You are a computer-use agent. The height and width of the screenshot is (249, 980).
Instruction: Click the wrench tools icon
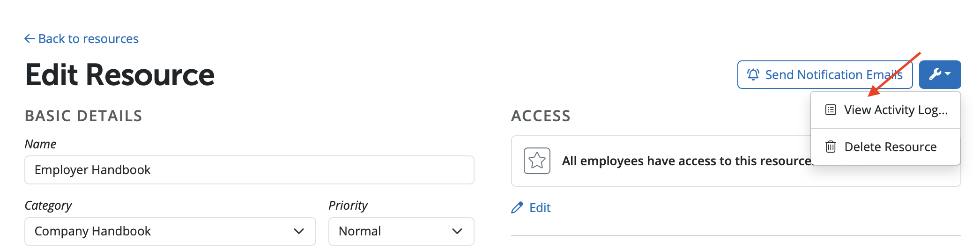935,74
